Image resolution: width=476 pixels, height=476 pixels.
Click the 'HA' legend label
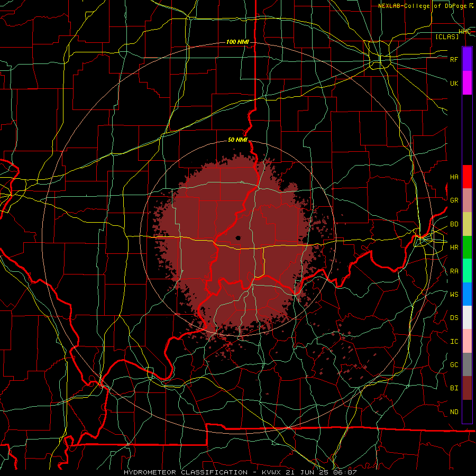point(454,177)
